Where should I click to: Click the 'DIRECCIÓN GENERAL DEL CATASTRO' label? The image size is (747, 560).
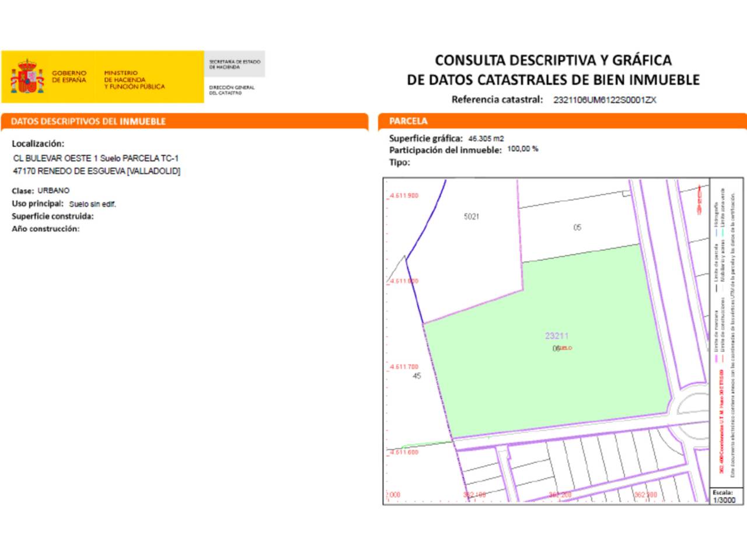pos(232,90)
